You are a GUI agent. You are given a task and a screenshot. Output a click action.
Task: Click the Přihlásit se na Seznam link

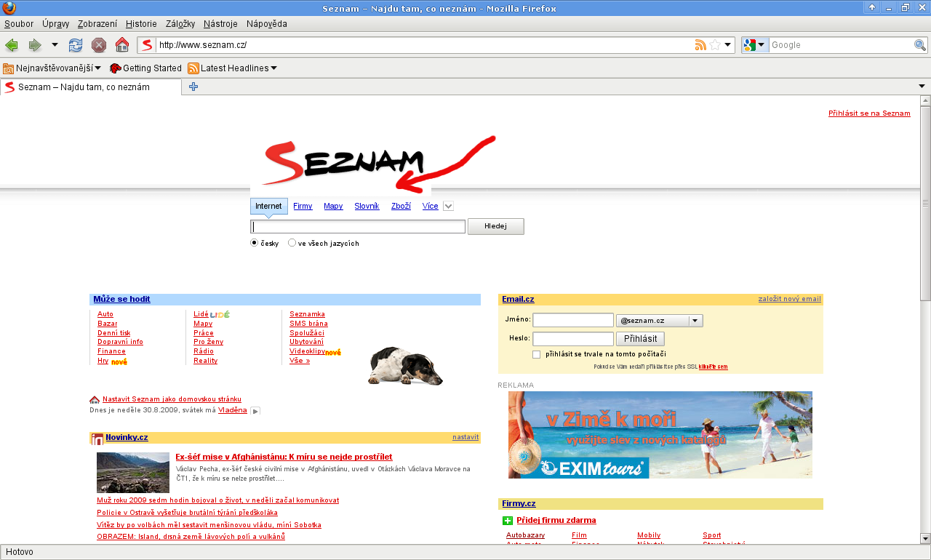(x=869, y=113)
